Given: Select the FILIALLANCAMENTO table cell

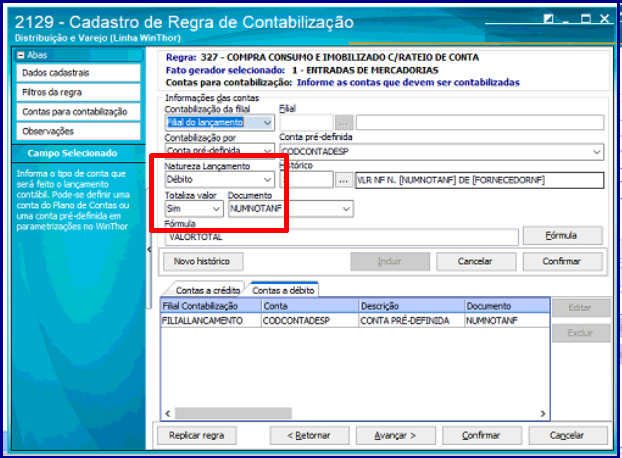Looking at the screenshot, I should pyautogui.click(x=211, y=320).
